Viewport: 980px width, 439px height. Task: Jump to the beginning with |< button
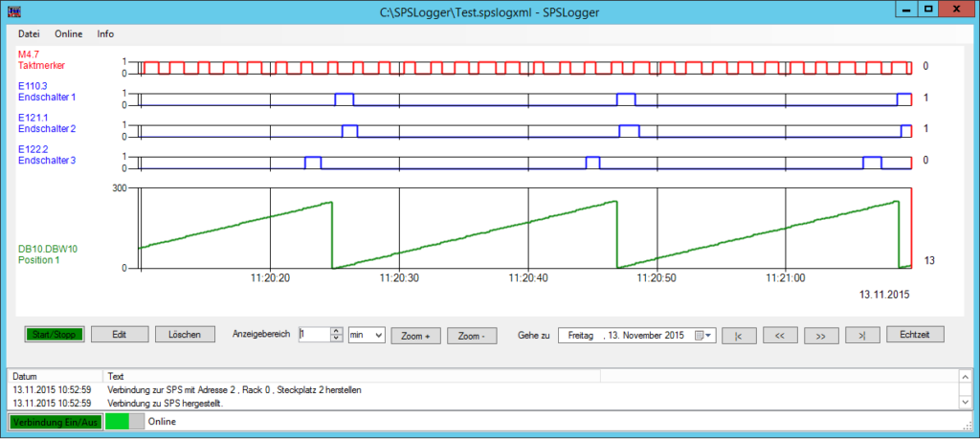[739, 336]
